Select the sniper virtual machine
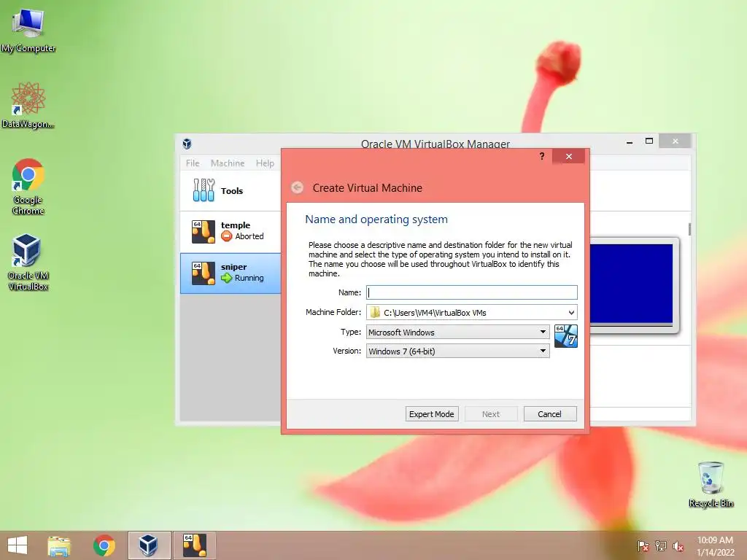 231,273
